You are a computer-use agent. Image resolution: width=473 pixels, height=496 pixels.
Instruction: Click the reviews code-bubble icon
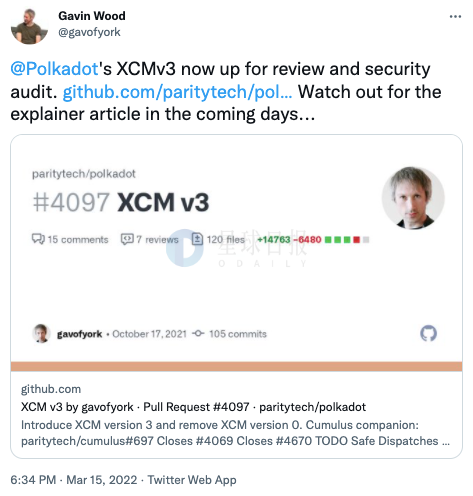127,239
